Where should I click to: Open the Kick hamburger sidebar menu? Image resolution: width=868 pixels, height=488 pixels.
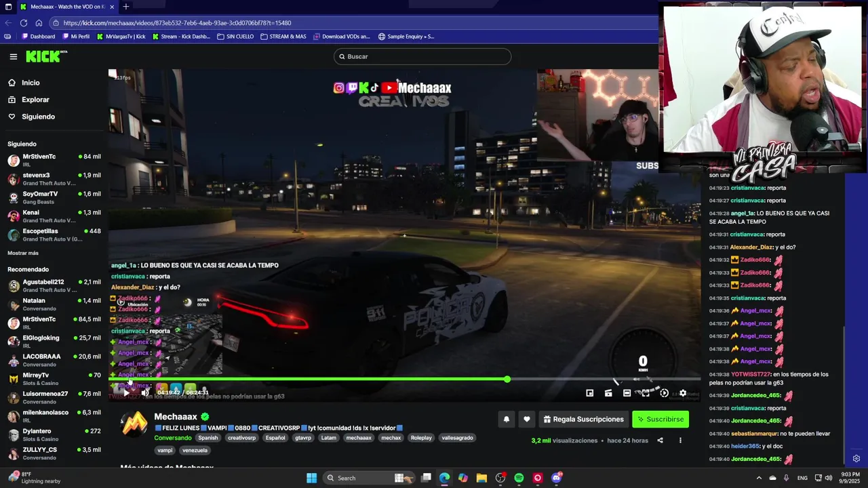[x=13, y=57]
